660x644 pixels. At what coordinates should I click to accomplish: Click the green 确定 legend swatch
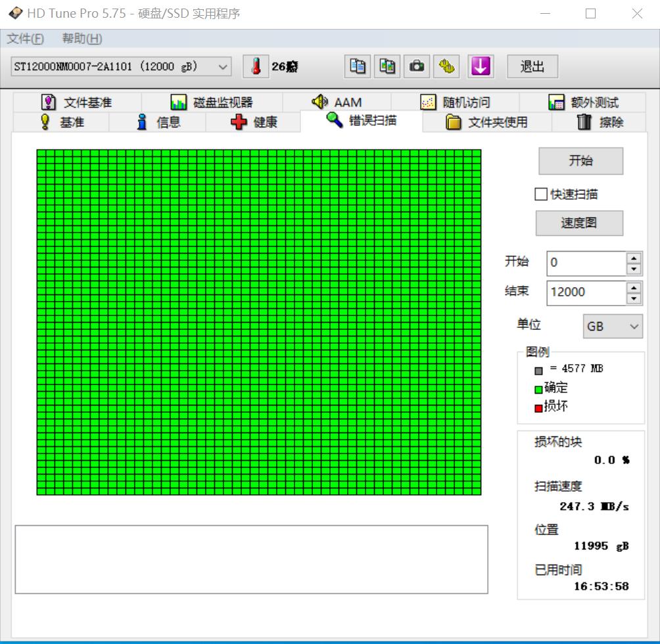[x=538, y=390]
